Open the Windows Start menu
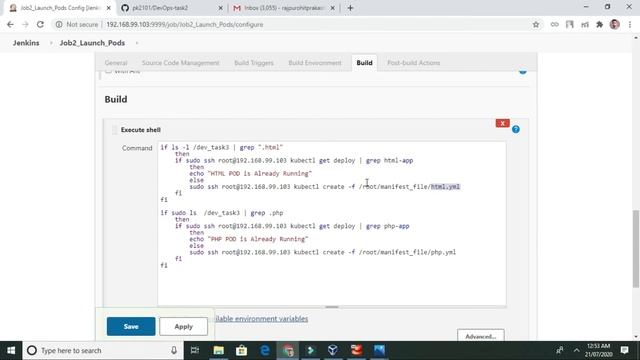 click(x=11, y=350)
